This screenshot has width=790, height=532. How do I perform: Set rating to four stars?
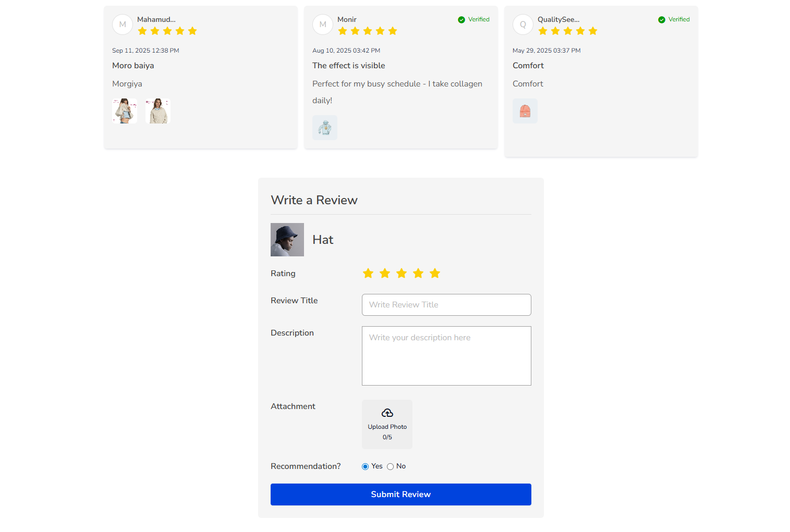pos(418,274)
